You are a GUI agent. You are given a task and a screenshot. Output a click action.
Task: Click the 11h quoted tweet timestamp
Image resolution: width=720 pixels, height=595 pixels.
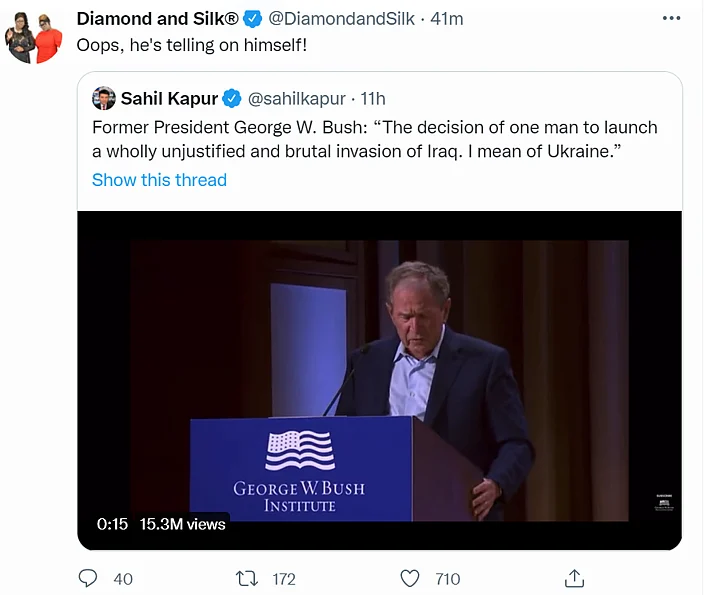[373, 98]
